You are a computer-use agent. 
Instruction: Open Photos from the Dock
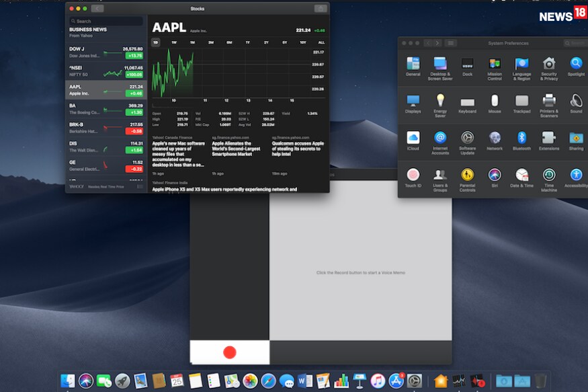click(250, 381)
